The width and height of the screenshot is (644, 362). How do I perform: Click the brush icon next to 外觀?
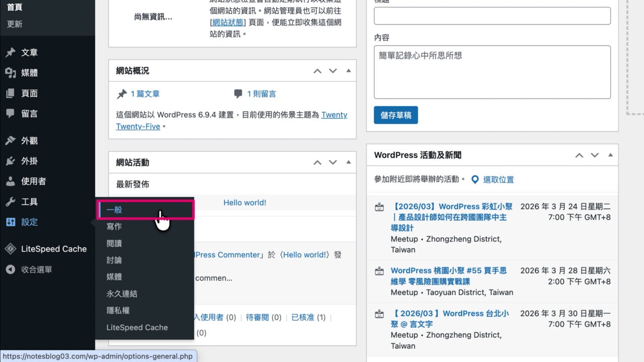pyautogui.click(x=11, y=141)
